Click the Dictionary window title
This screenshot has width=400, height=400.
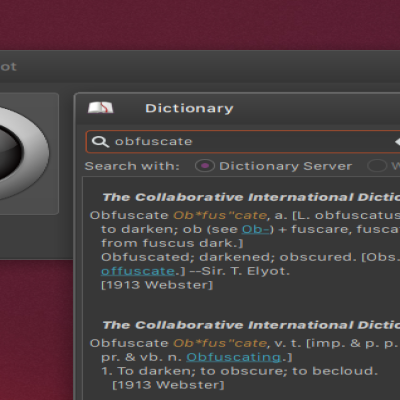pyautogui.click(x=189, y=108)
